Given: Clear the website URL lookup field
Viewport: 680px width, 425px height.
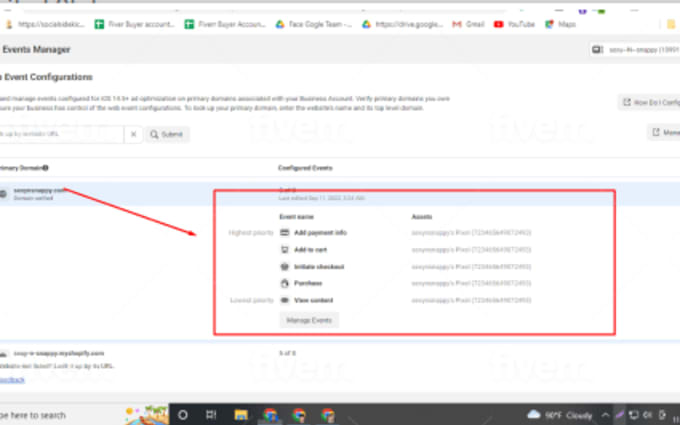Looking at the screenshot, I should [x=134, y=134].
